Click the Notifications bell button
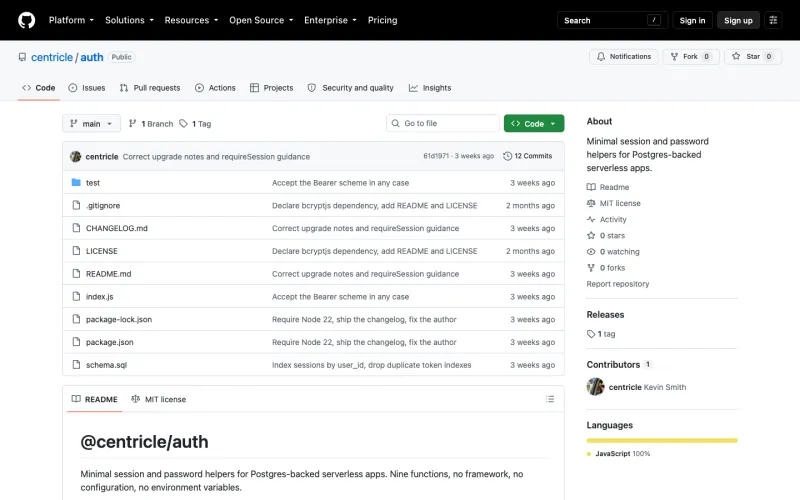 click(x=623, y=57)
